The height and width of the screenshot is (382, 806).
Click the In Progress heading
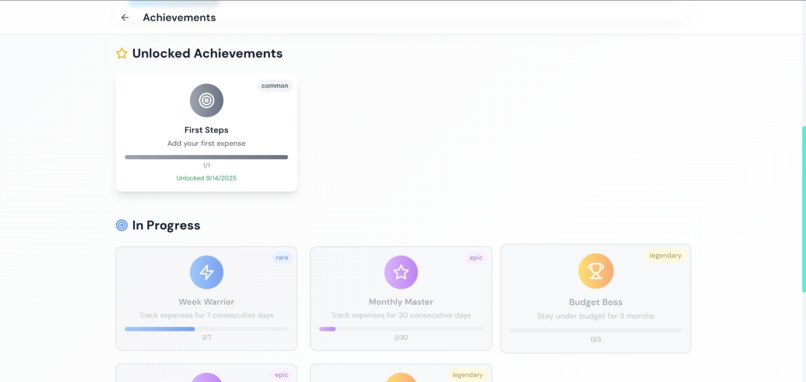[166, 225]
